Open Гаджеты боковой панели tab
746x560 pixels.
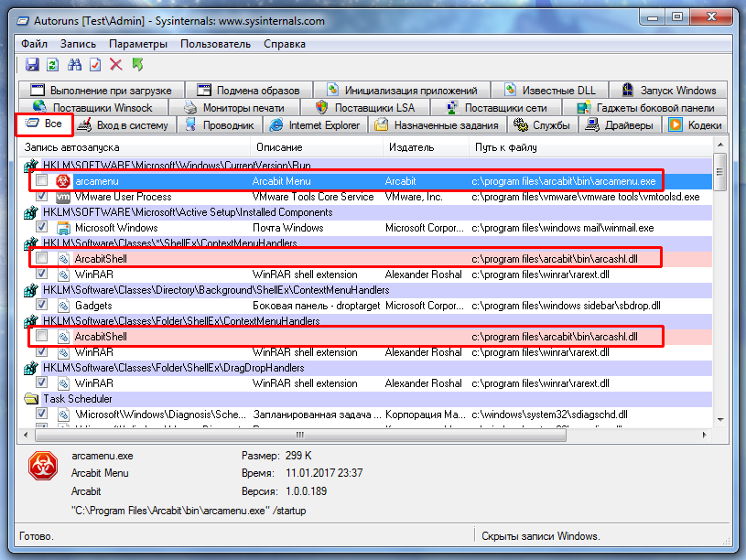pyautogui.click(x=645, y=108)
